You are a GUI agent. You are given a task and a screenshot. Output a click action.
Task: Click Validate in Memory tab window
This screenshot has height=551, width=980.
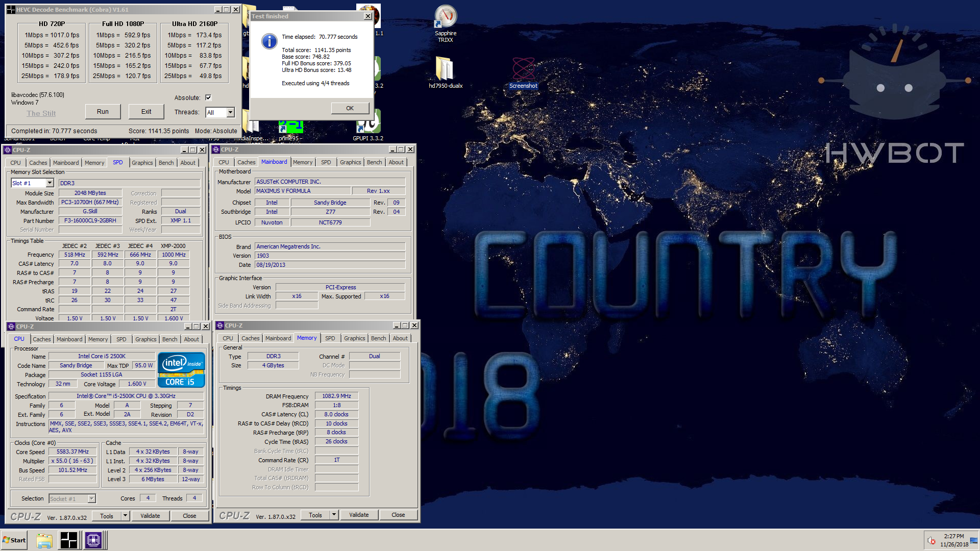(x=359, y=515)
